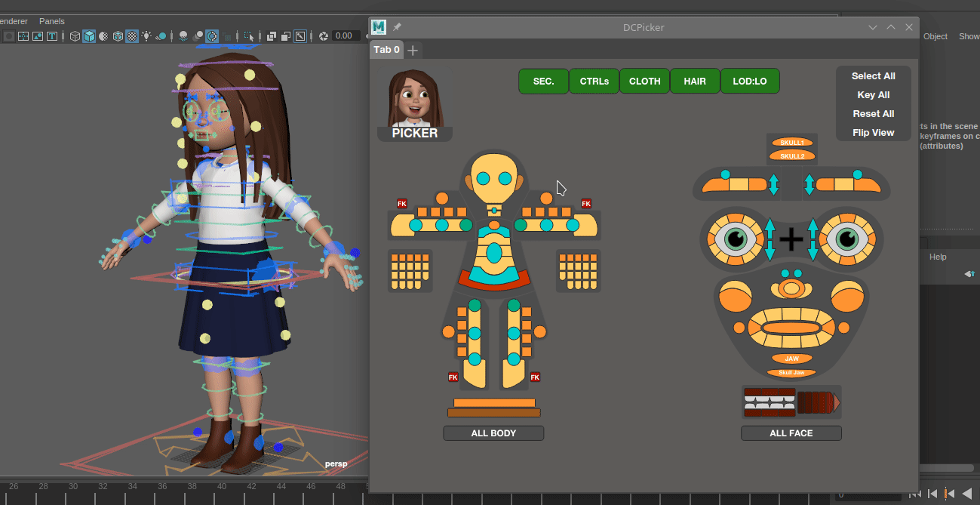Toggle the CLOTH visibility button

[644, 82]
